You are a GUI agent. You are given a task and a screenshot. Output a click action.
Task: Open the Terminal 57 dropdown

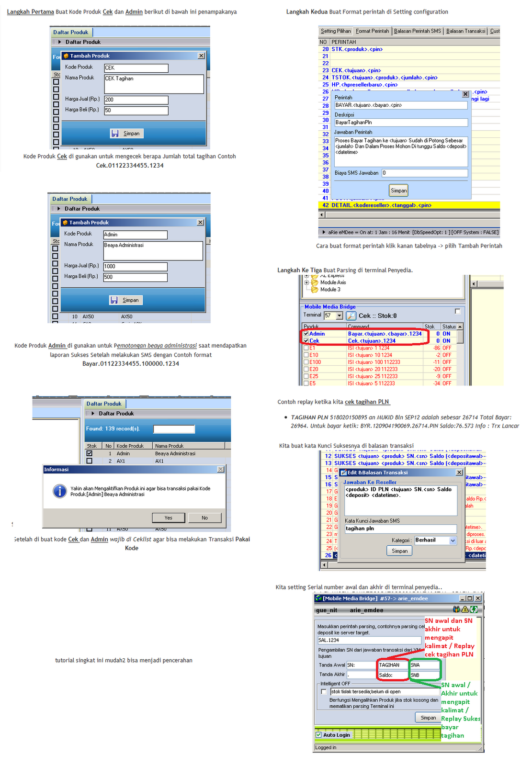click(340, 316)
